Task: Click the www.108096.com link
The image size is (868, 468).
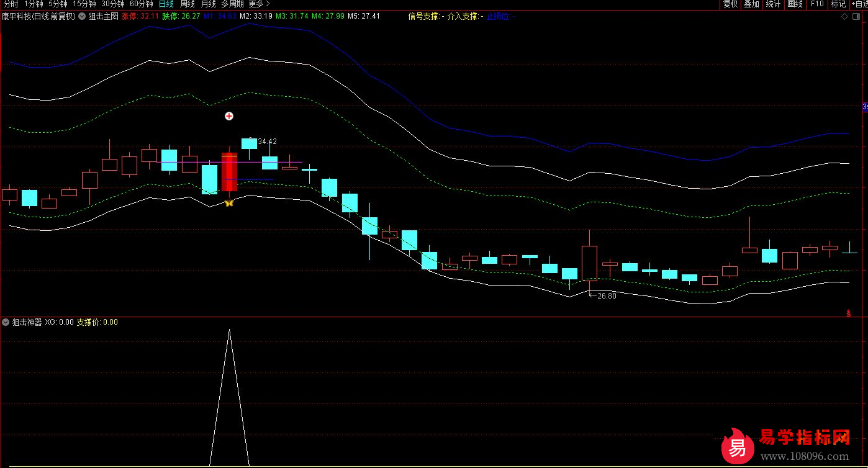Action: pos(805,457)
